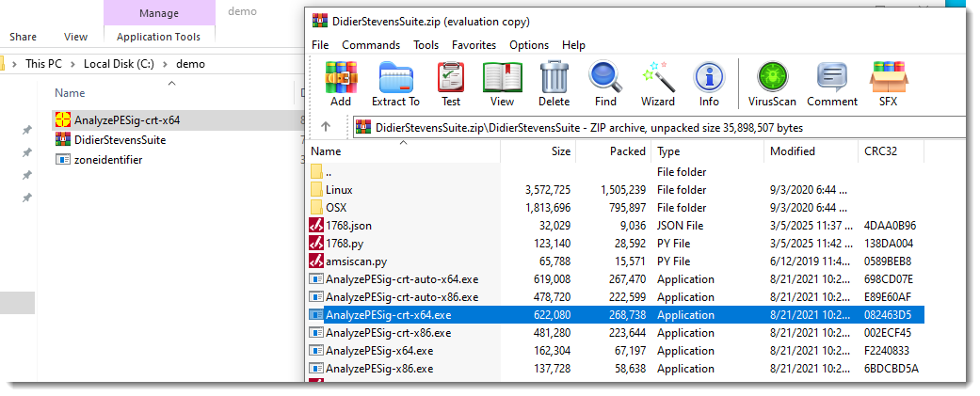Screen dimensions: 980x396
Task: Click Local Disk (C:) in breadcrumb
Action: 119,64
